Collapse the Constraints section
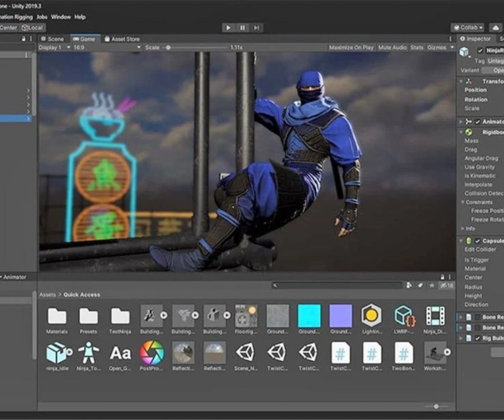The image size is (504, 420). pyautogui.click(x=463, y=202)
